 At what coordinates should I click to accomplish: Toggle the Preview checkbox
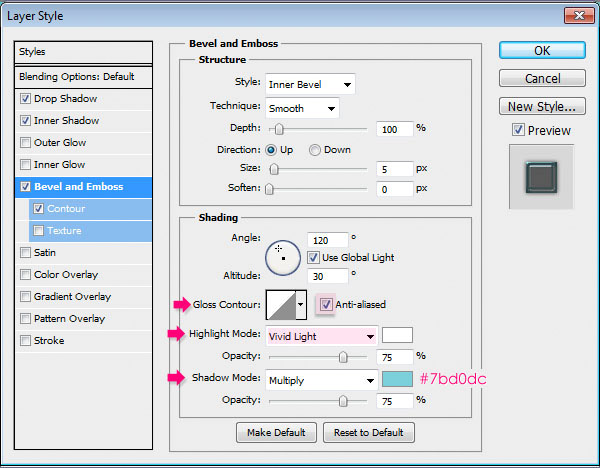pos(518,130)
